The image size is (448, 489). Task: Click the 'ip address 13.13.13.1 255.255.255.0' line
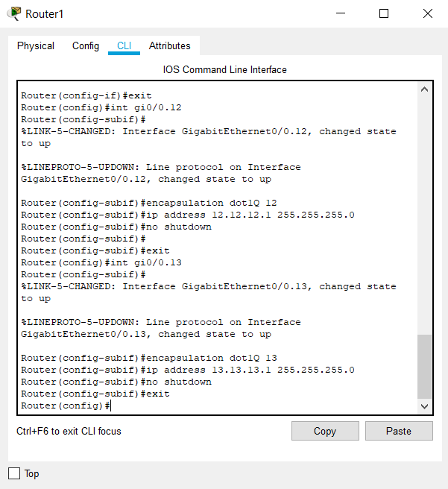[x=188, y=370]
